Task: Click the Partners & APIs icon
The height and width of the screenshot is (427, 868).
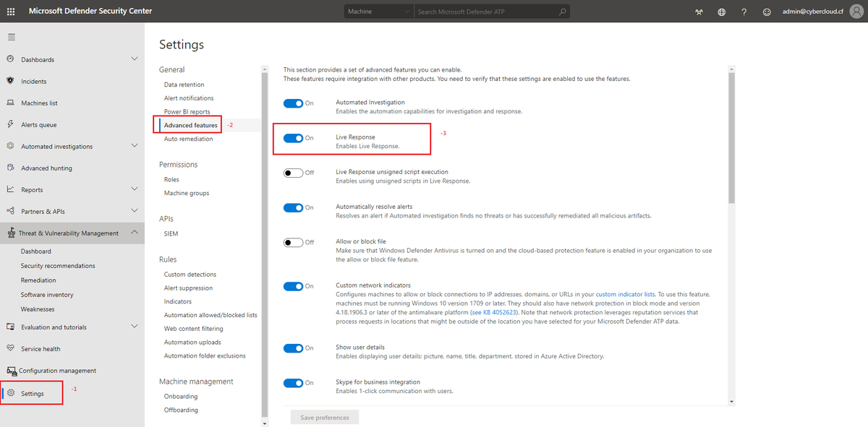Action: click(x=10, y=211)
